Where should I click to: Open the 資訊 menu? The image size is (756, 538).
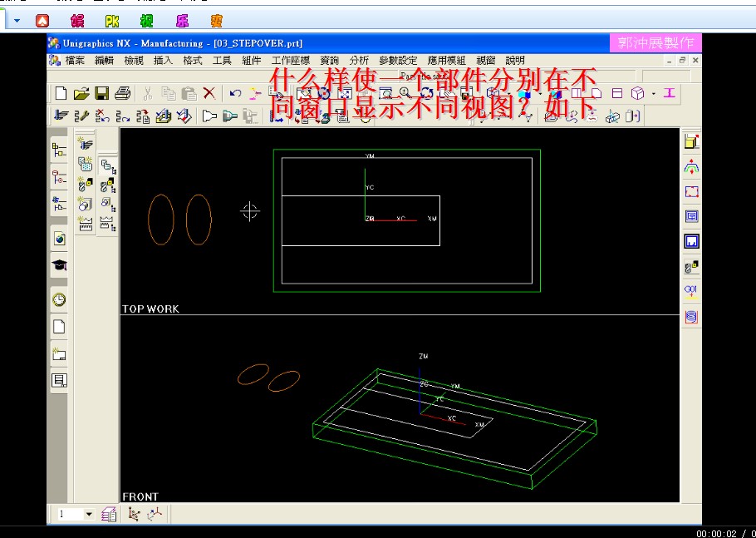329,61
